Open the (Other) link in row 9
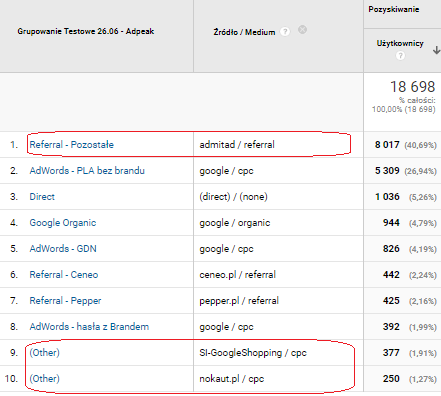Image resolution: width=441 pixels, height=396 pixels. [x=45, y=353]
